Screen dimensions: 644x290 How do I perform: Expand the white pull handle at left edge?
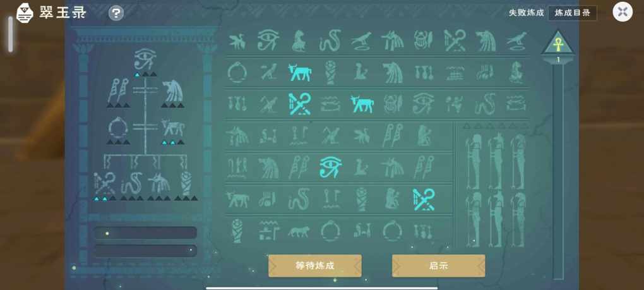tap(10, 33)
